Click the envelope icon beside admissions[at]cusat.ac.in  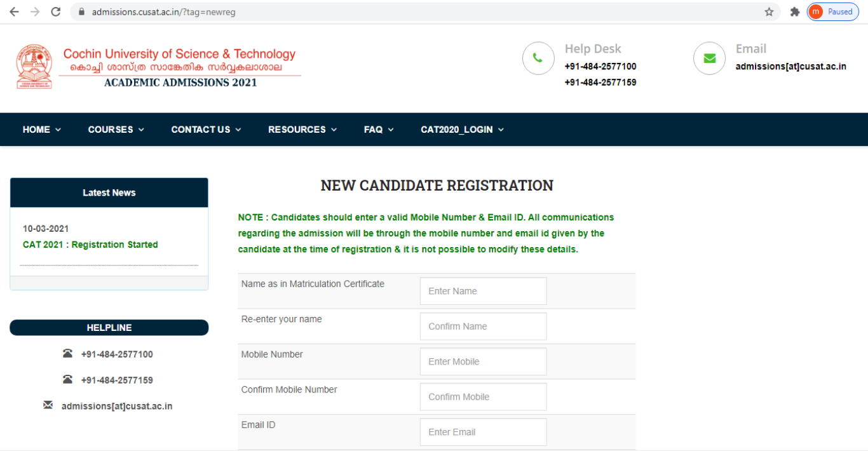pyautogui.click(x=48, y=405)
